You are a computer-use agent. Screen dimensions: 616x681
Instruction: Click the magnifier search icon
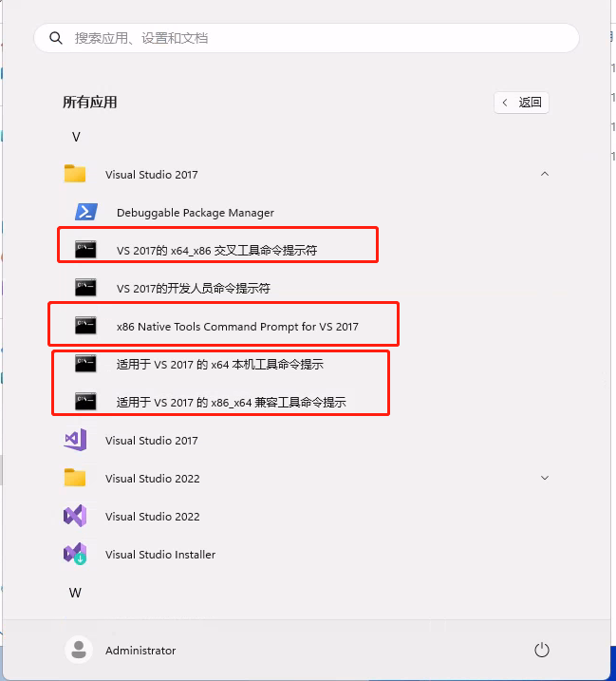(56, 38)
